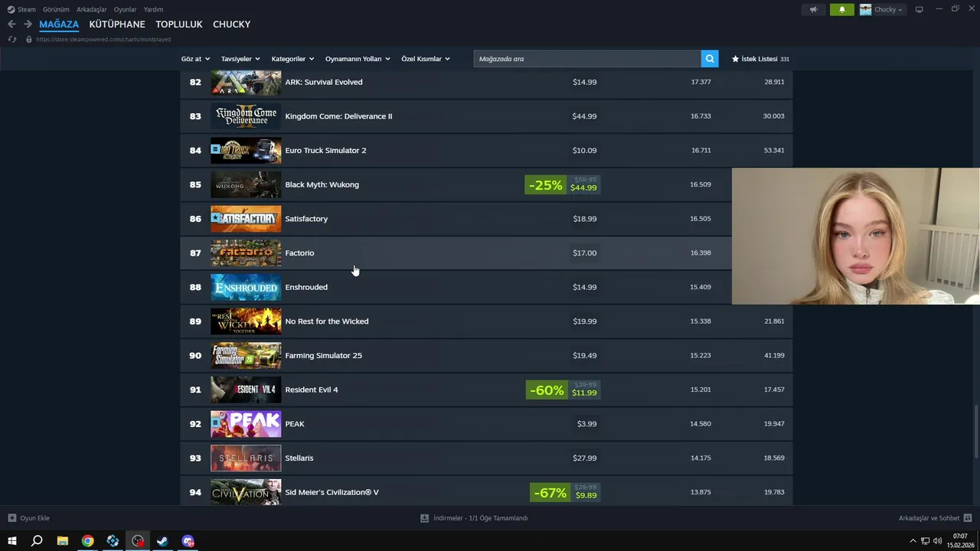Open the taskbar volume control
Image resolution: width=980 pixels, height=551 pixels.
pyautogui.click(x=937, y=541)
